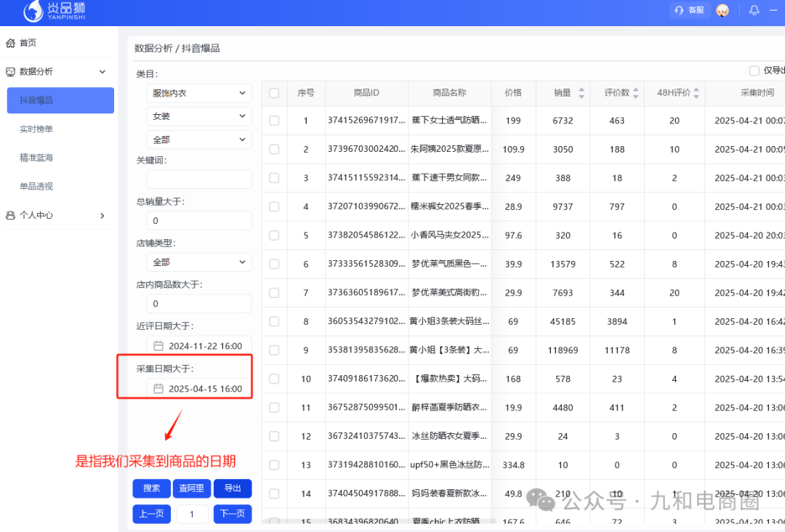The image size is (785, 532).
Task: Open the 女装 subcategory dropdown
Action: pos(198,116)
